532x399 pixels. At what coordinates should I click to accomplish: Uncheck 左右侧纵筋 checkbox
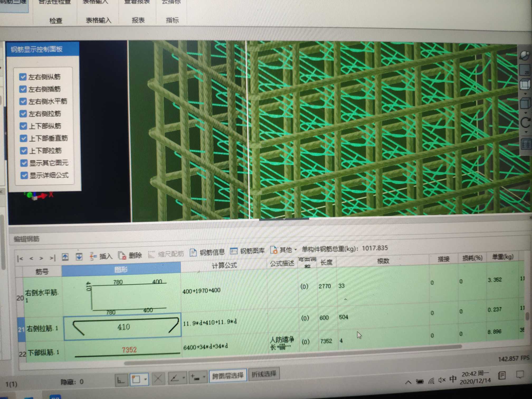pyautogui.click(x=23, y=77)
